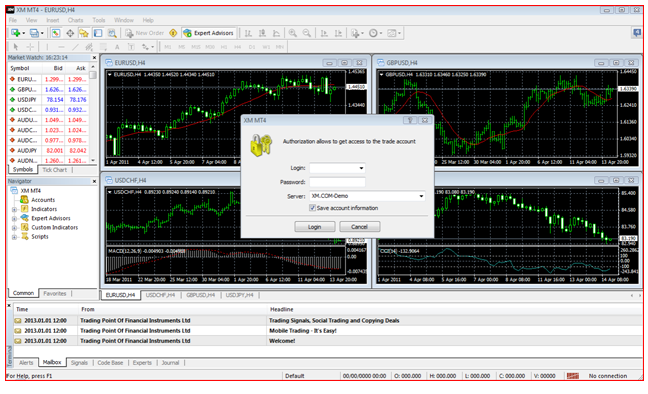Toggle the Navigator star-folder icon

[x=84, y=33]
